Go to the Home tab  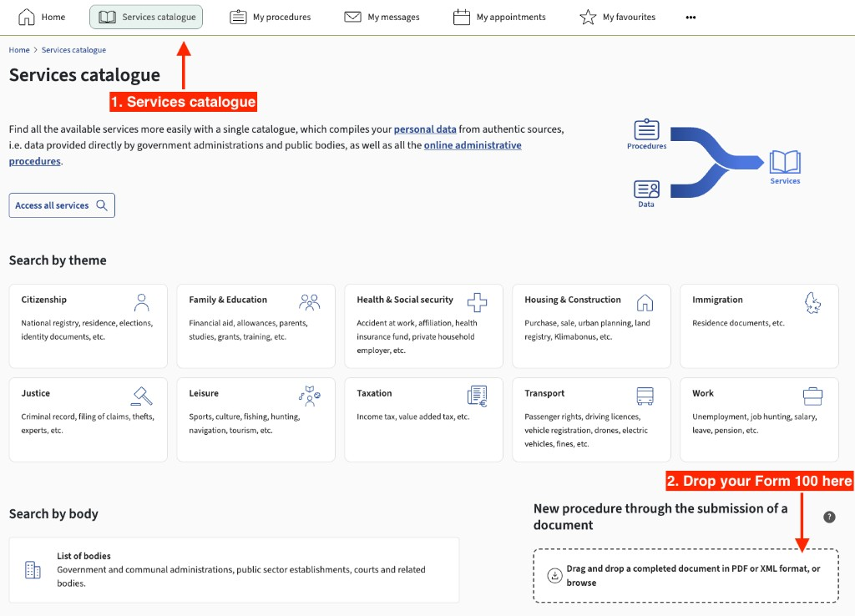tap(42, 17)
